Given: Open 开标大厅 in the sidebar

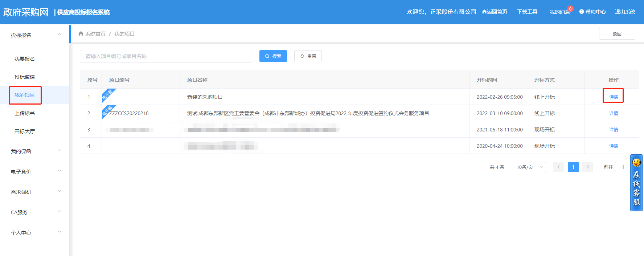Looking at the screenshot, I should click(x=25, y=131).
